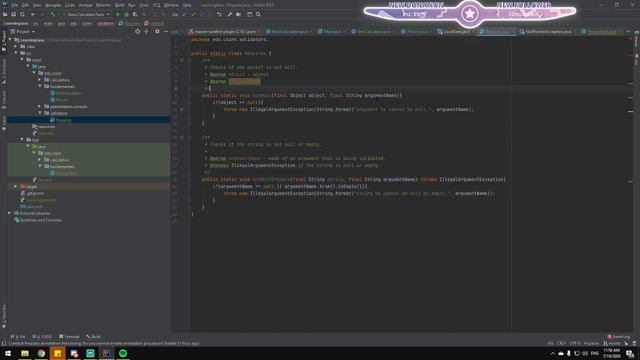Open Project panel gear settings
This screenshot has width=640, height=360.
click(x=157, y=31)
